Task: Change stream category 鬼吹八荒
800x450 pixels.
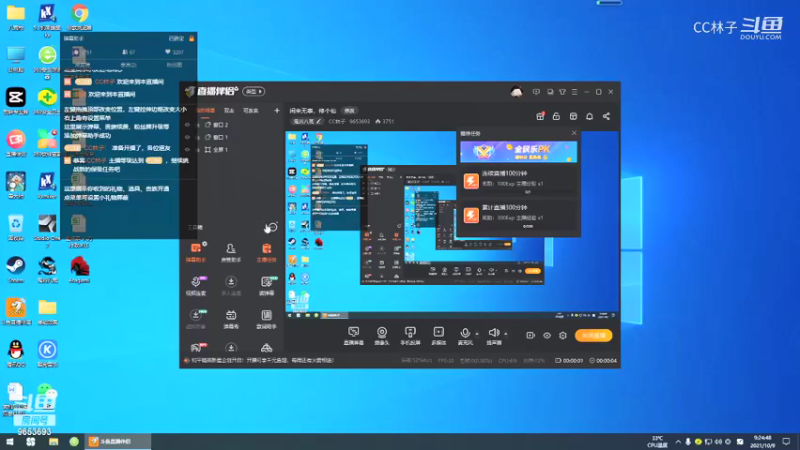Action: pos(307,121)
